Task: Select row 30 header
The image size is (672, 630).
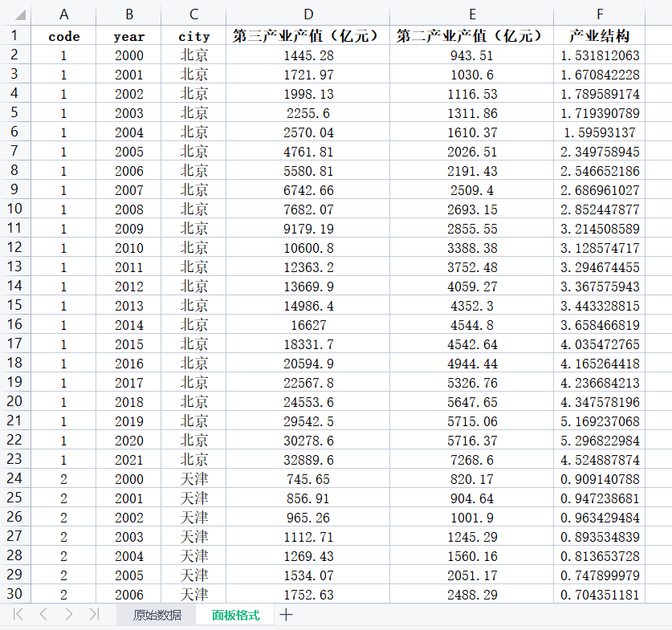Action: click(15, 594)
